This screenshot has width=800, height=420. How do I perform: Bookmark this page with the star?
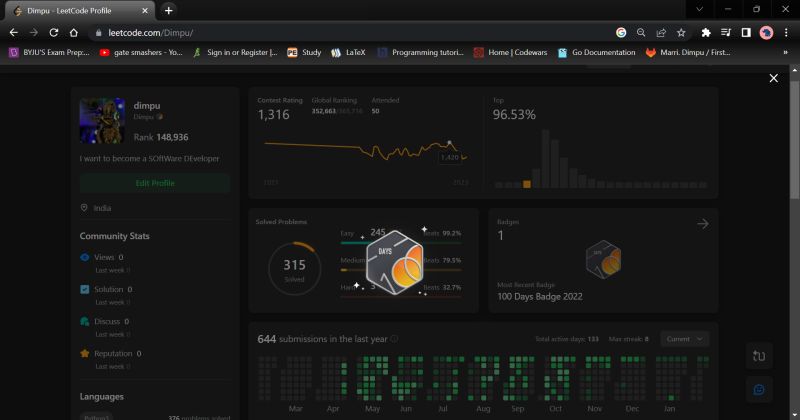click(x=681, y=33)
